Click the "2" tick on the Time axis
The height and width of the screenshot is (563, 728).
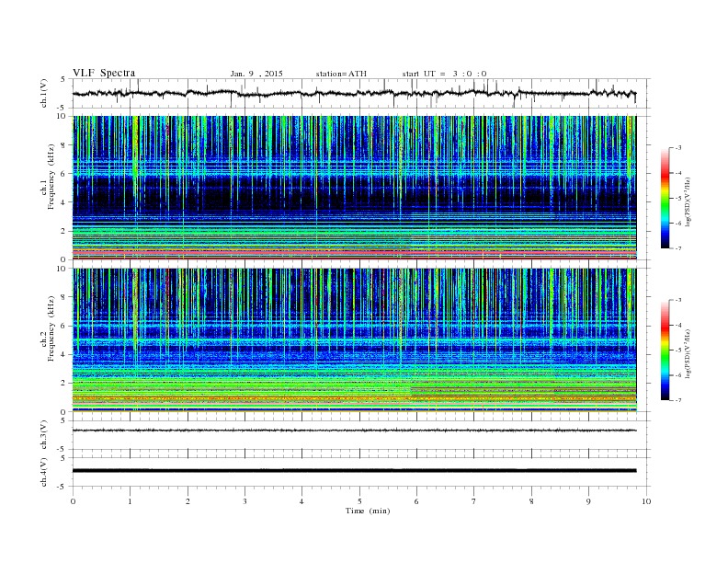188,501
